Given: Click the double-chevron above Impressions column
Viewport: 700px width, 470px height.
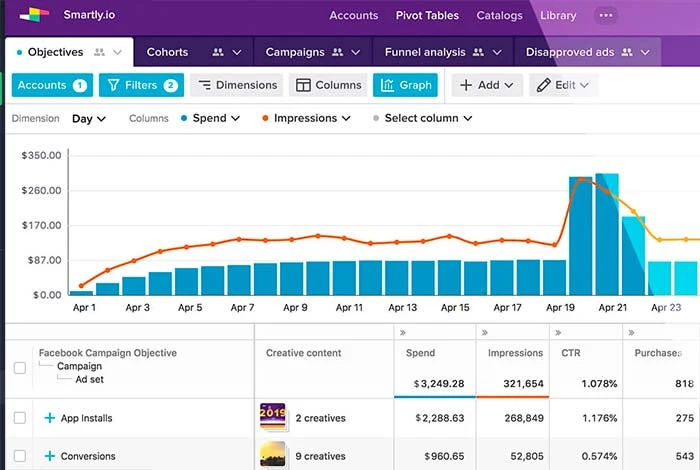Looking at the screenshot, I should (484, 332).
